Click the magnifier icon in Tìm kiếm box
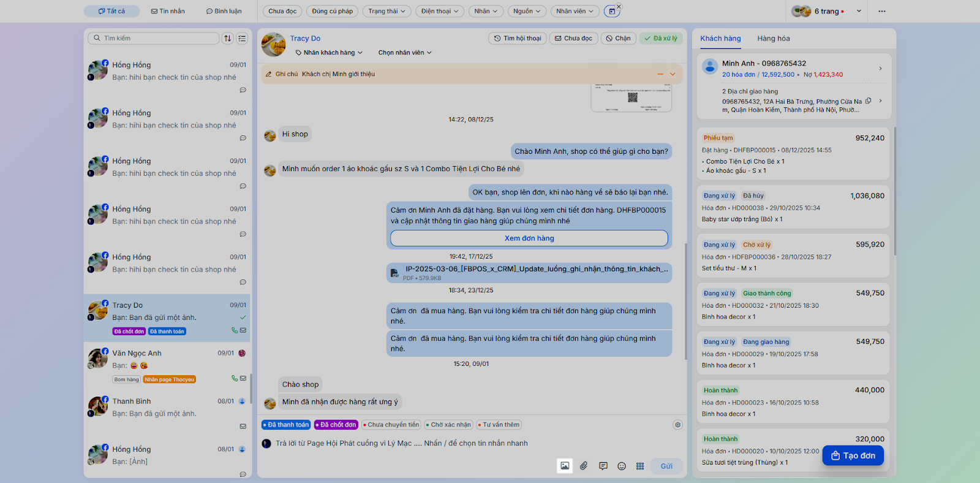 [97, 38]
